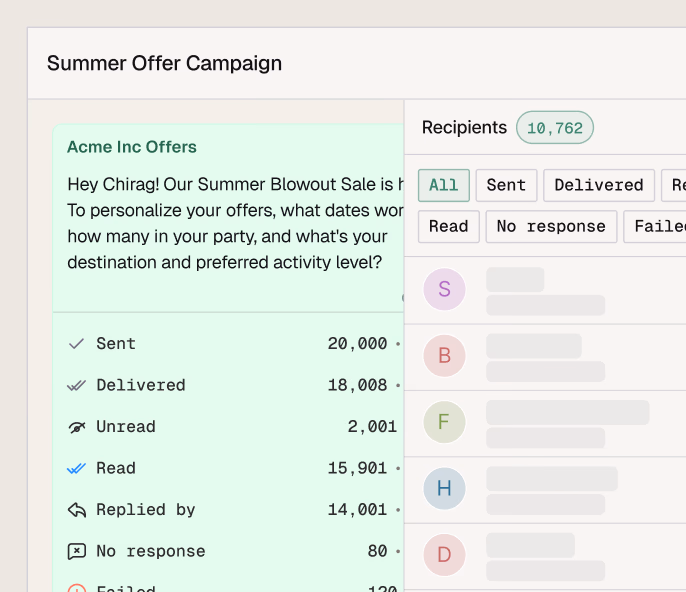Select the S recipient avatar
The height and width of the screenshot is (592, 686).
pos(444,290)
